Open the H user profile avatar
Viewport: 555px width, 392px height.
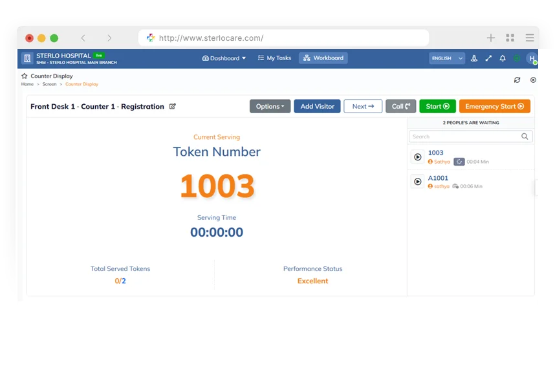pos(532,58)
